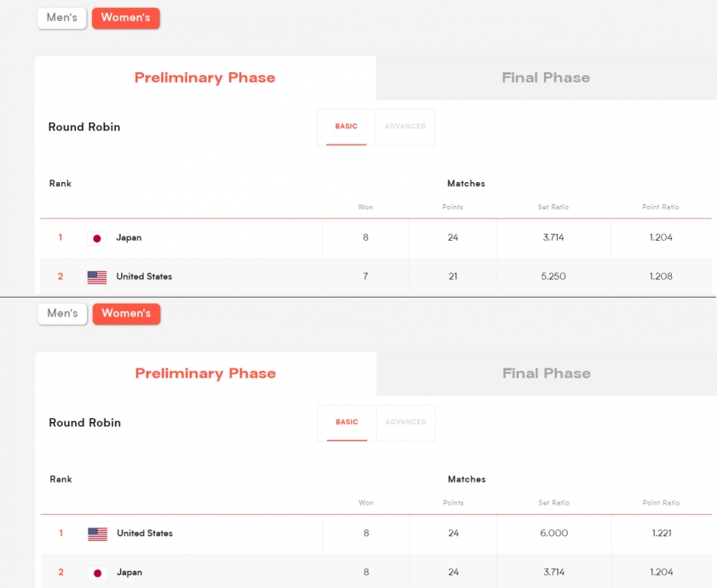This screenshot has width=717, height=588.
Task: Open United States team name in bottom table
Action: click(x=145, y=534)
